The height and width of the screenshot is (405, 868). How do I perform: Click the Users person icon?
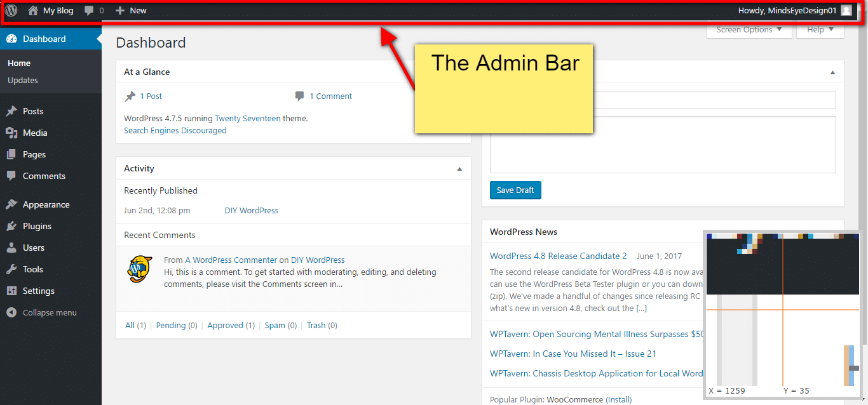click(x=11, y=248)
